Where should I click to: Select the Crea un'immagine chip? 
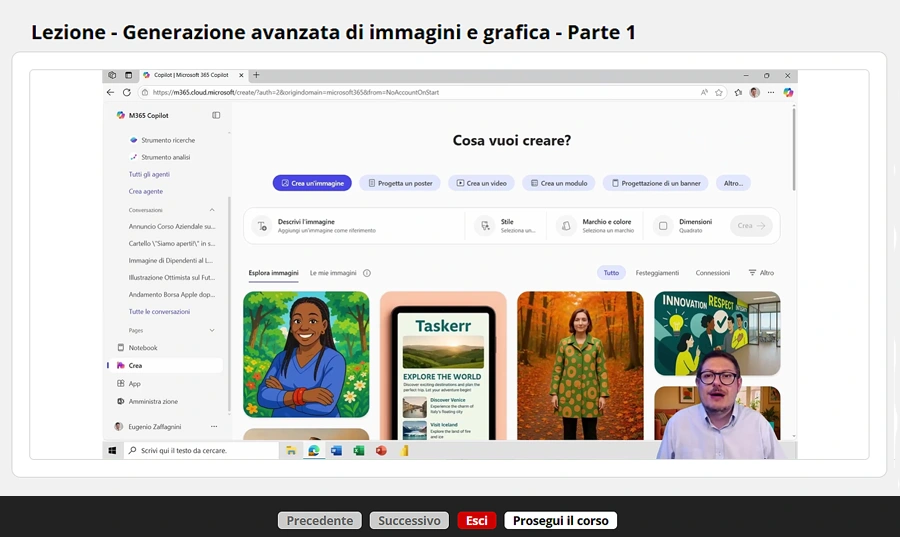click(x=312, y=184)
